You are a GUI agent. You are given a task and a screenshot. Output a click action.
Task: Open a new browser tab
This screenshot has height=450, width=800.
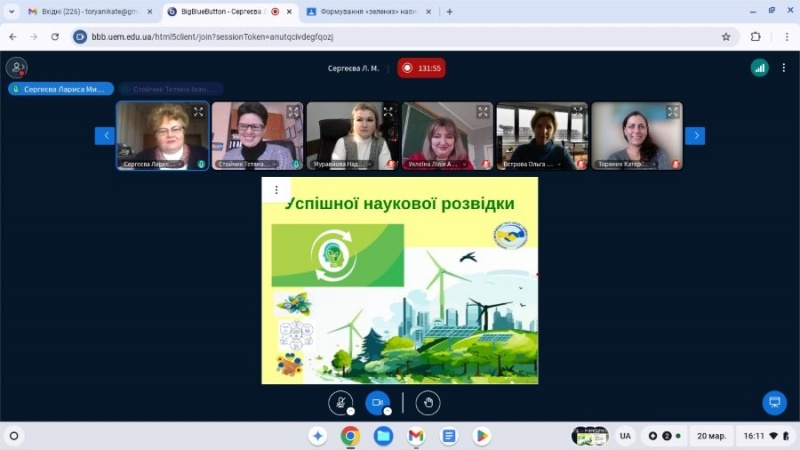450,11
